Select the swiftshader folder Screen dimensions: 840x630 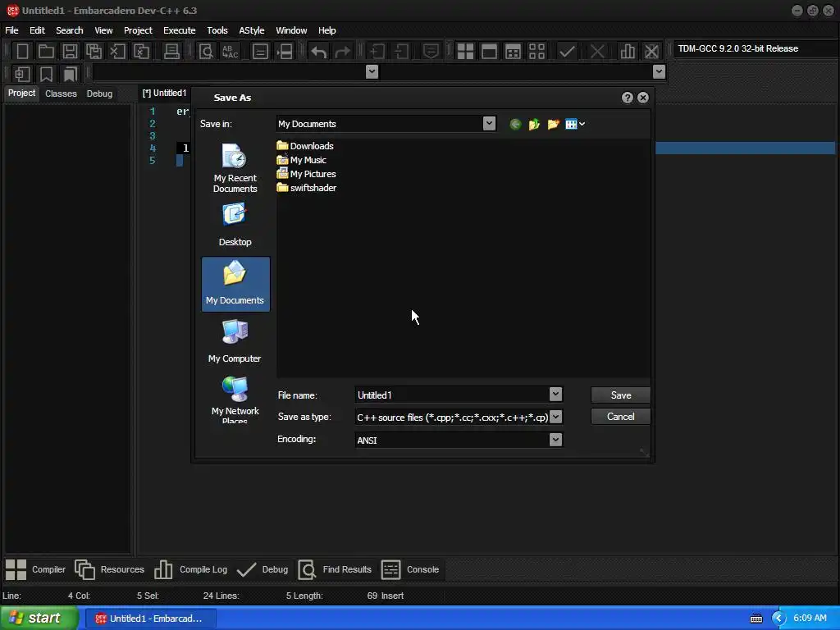(x=307, y=188)
